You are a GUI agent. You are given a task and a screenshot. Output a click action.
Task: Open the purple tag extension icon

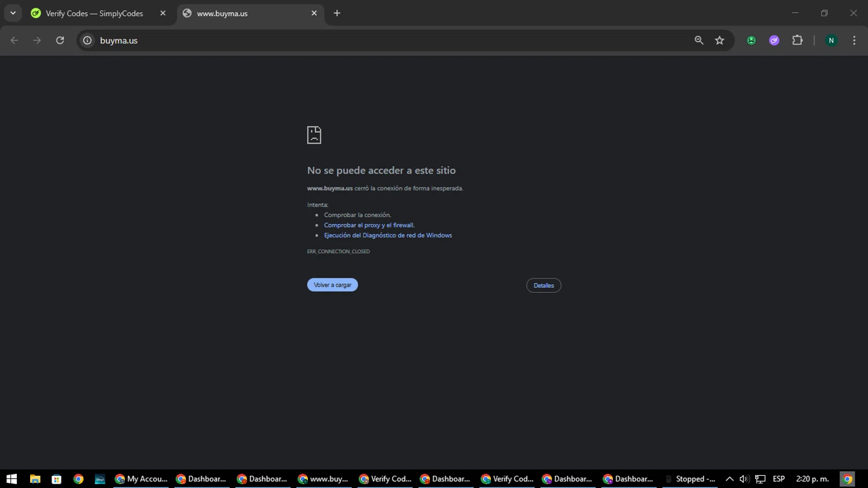[x=774, y=41]
